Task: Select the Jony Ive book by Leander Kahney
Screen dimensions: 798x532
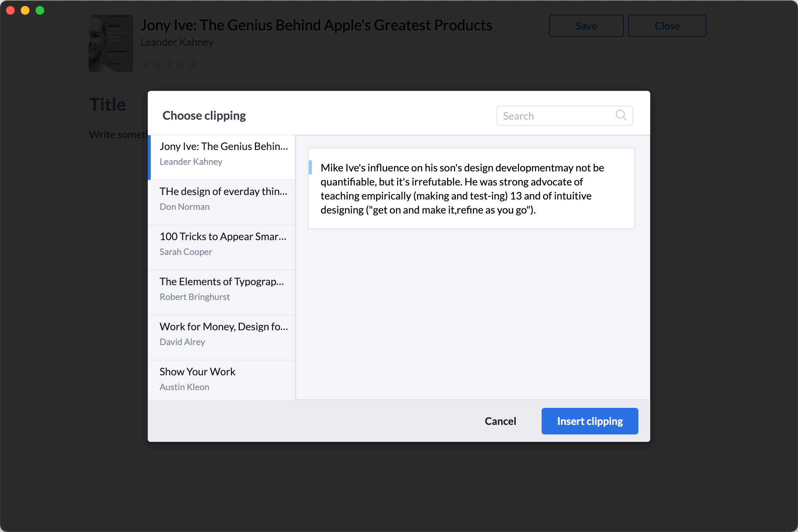Action: [x=222, y=157]
